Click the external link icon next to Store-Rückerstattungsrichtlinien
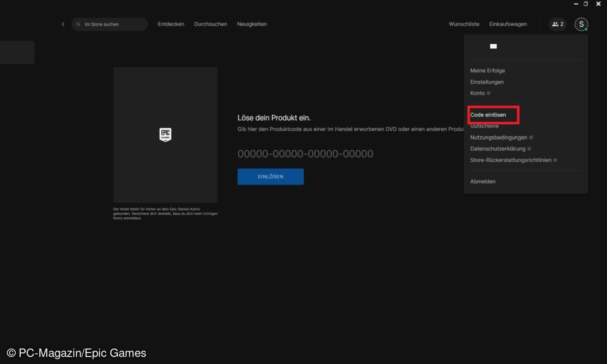This screenshot has width=607, height=364. tap(555, 160)
